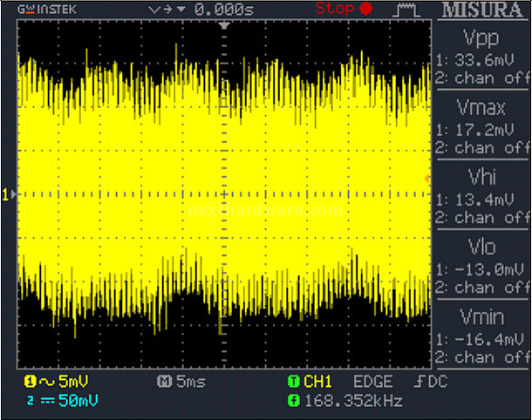Click the -13.0mV Vlo reading
Viewport: 532px width, 420px height.
point(489,270)
